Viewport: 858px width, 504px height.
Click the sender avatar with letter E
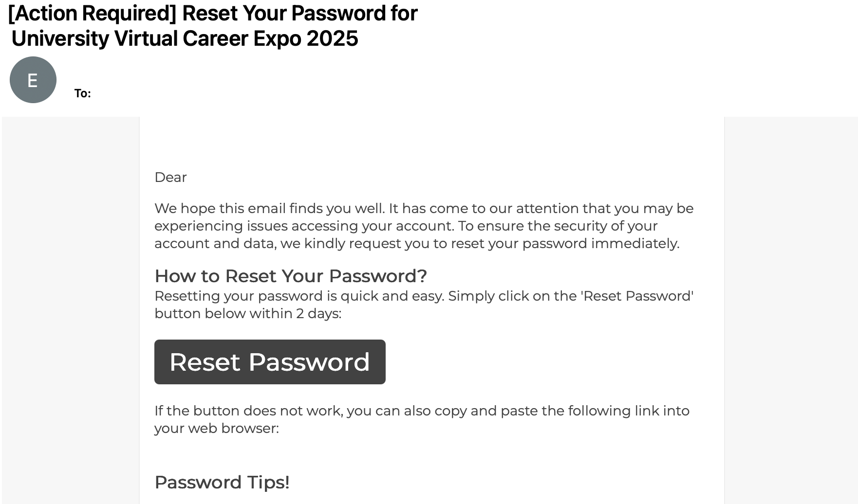pyautogui.click(x=33, y=80)
